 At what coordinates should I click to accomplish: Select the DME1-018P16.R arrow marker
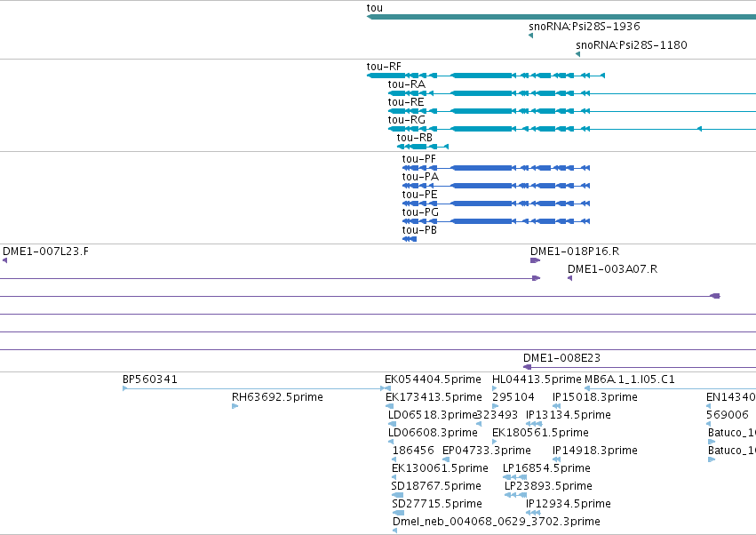[535, 260]
